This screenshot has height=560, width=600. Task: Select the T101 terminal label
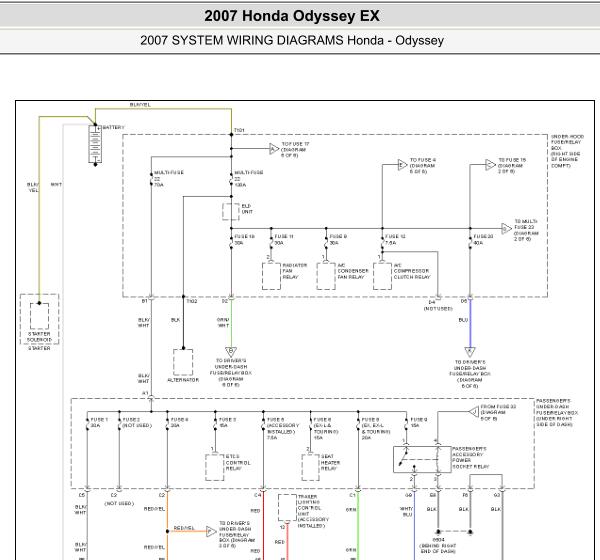(239, 130)
